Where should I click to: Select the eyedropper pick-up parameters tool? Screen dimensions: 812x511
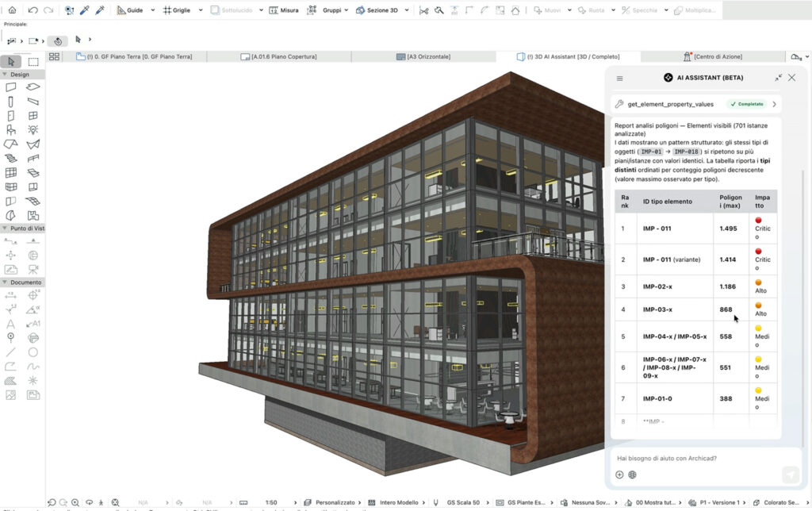pyautogui.click(x=84, y=10)
